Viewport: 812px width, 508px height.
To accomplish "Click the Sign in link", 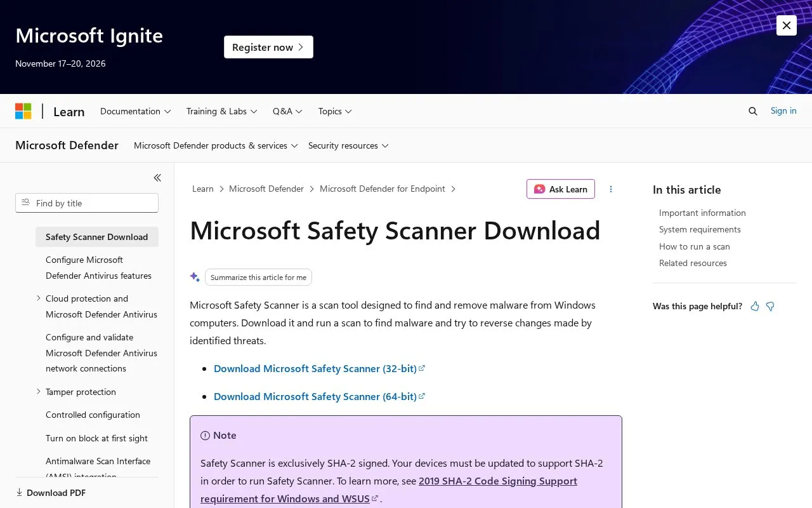I will pos(783,110).
